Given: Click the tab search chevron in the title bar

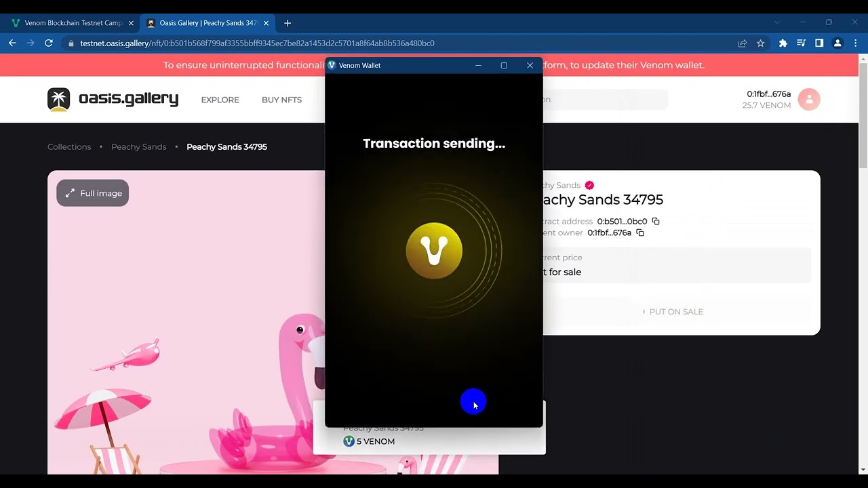Looking at the screenshot, I should 777,22.
